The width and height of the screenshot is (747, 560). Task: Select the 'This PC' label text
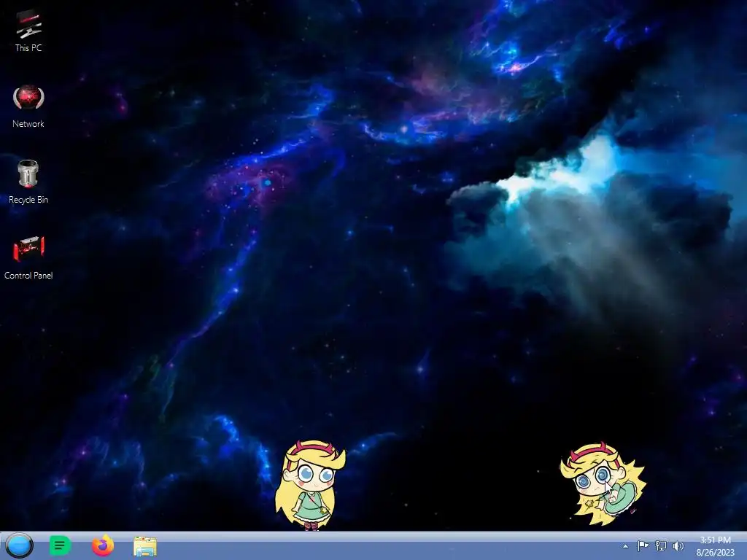pyautogui.click(x=28, y=47)
